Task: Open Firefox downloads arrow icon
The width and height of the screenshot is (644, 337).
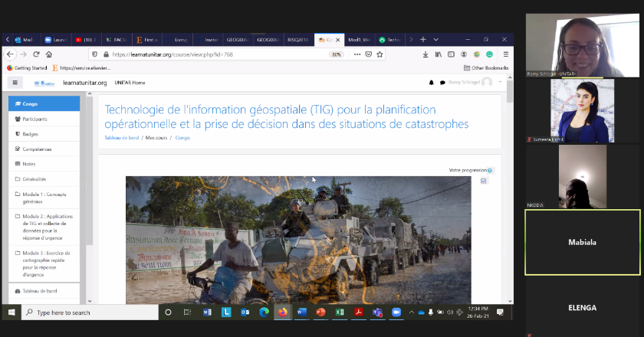Action: (426, 54)
